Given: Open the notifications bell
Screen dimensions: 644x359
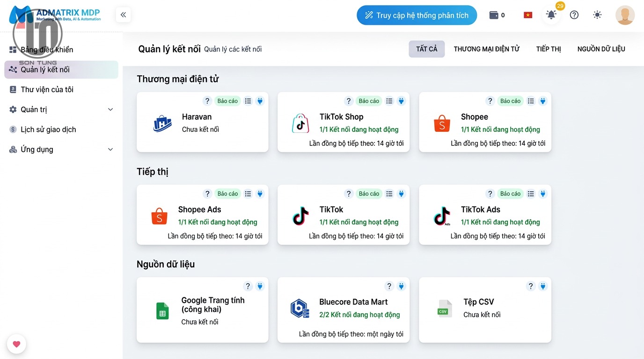Looking at the screenshot, I should coord(551,15).
